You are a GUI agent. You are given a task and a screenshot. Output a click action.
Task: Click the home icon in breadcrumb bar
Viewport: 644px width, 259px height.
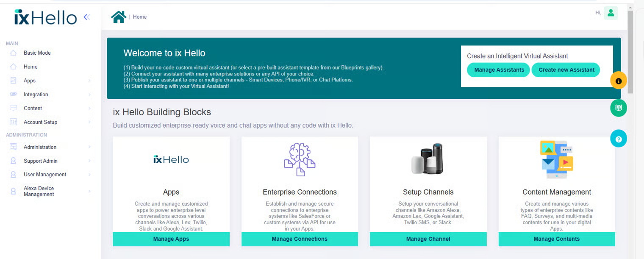pyautogui.click(x=119, y=17)
